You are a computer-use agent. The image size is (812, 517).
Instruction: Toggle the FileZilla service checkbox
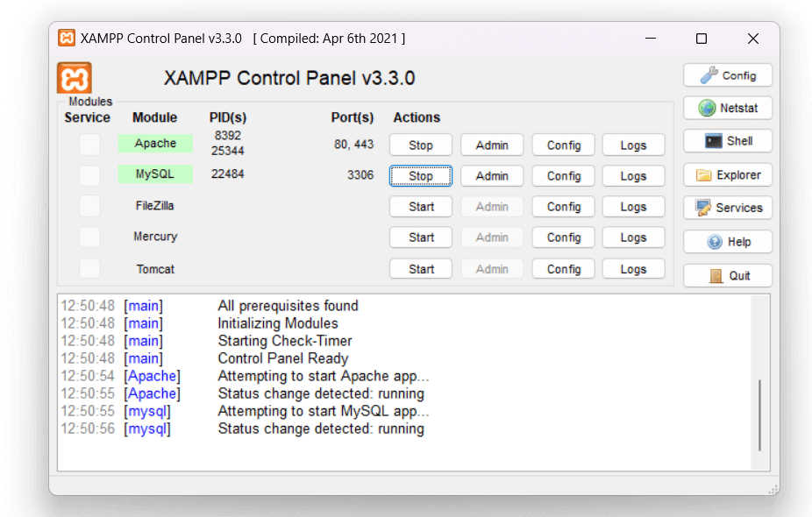pos(89,207)
